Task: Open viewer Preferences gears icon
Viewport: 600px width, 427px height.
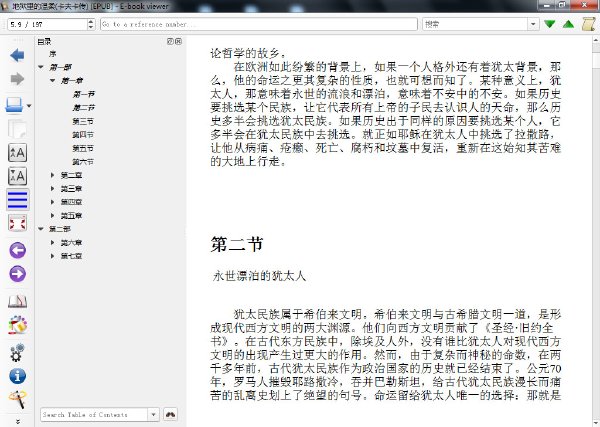Action: coord(17,352)
